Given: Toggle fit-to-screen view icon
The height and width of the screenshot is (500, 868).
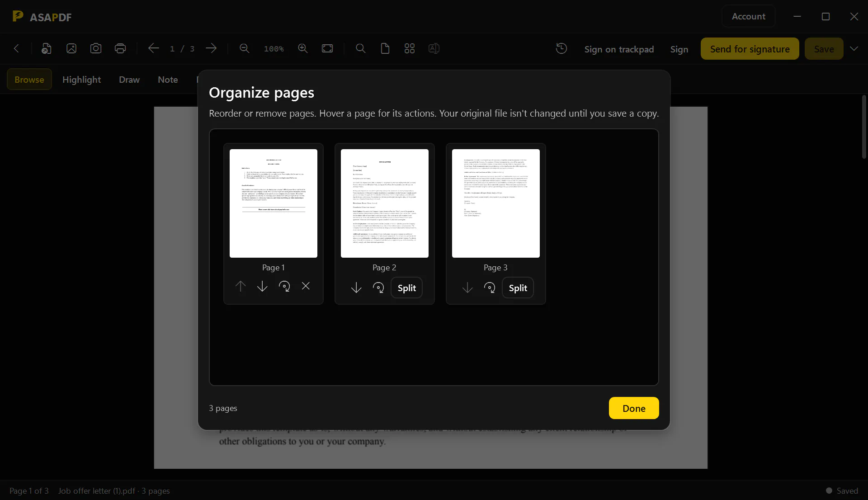Looking at the screenshot, I should (x=327, y=48).
